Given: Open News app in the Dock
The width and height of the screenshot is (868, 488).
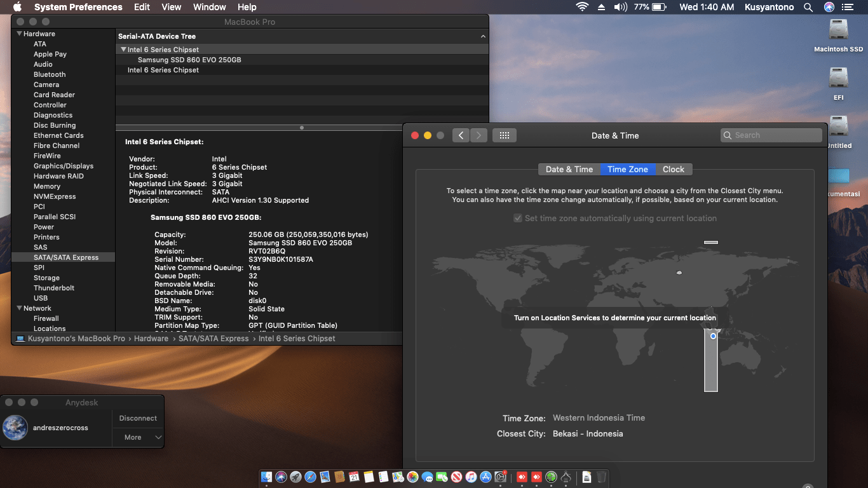Looking at the screenshot, I should point(456,477).
